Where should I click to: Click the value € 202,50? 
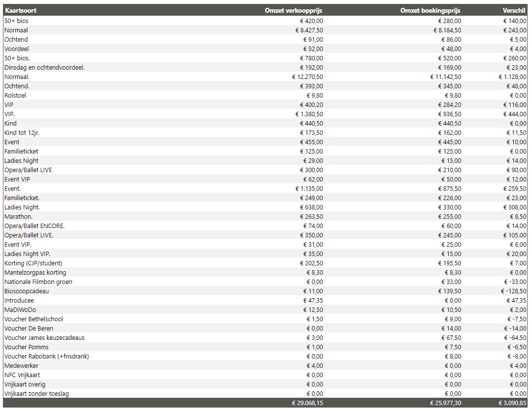(x=312, y=263)
